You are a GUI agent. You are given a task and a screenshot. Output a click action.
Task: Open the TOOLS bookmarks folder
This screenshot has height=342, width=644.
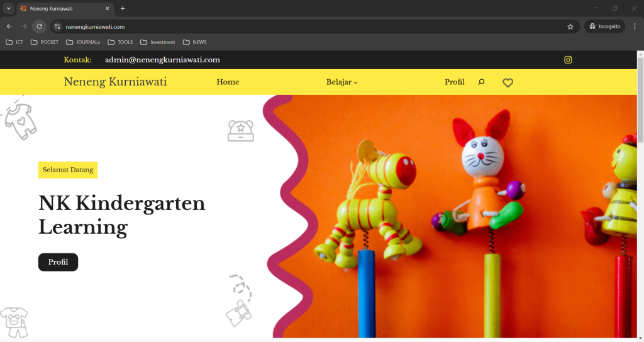tap(120, 42)
